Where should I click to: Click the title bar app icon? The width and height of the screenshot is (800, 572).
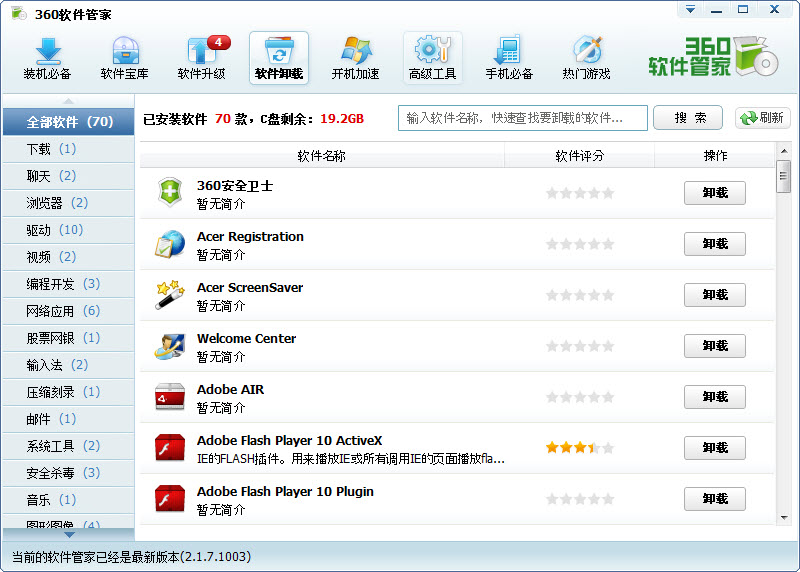coord(19,13)
